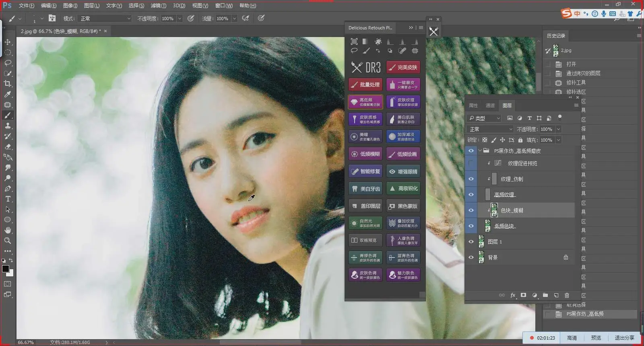Click the 完美皮肤 button
Viewport: 644px width, 346px height.
[403, 67]
